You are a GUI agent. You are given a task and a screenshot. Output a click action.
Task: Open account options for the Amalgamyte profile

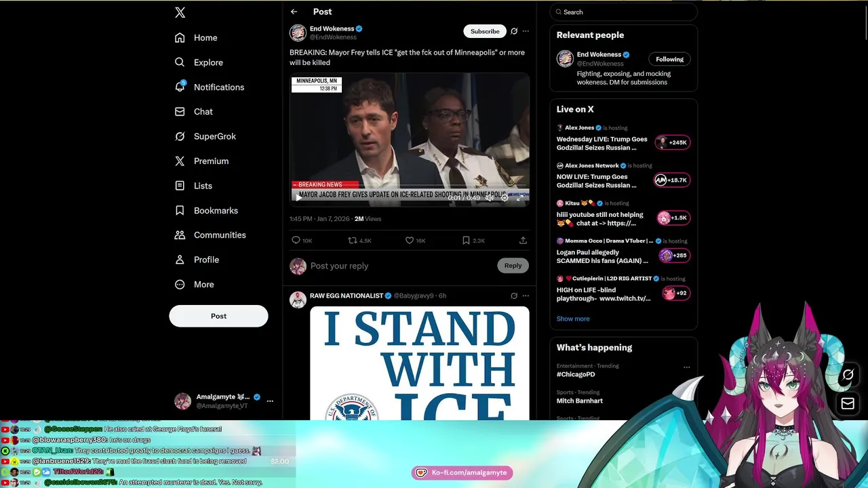tap(270, 401)
